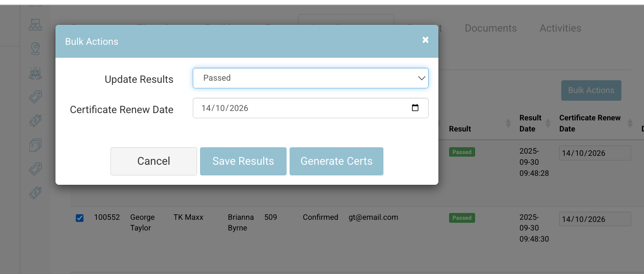Screen dimensions: 644x274
Task: Select the location pin sidebar icon
Action: [35, 49]
